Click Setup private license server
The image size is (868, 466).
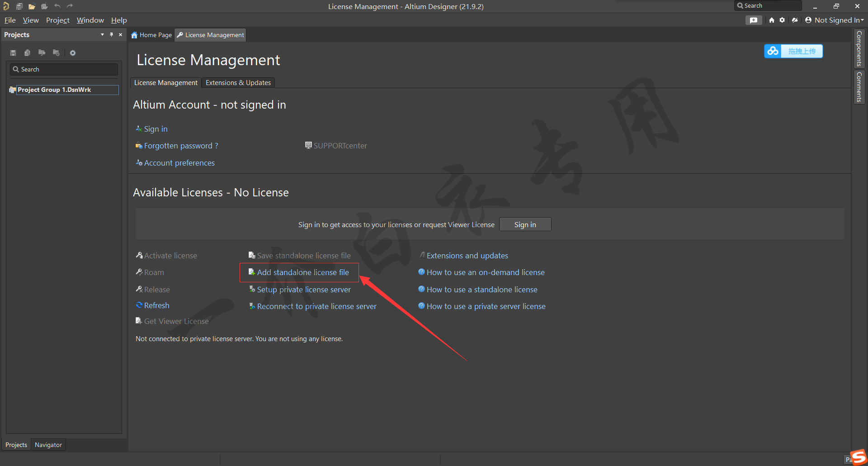click(304, 290)
